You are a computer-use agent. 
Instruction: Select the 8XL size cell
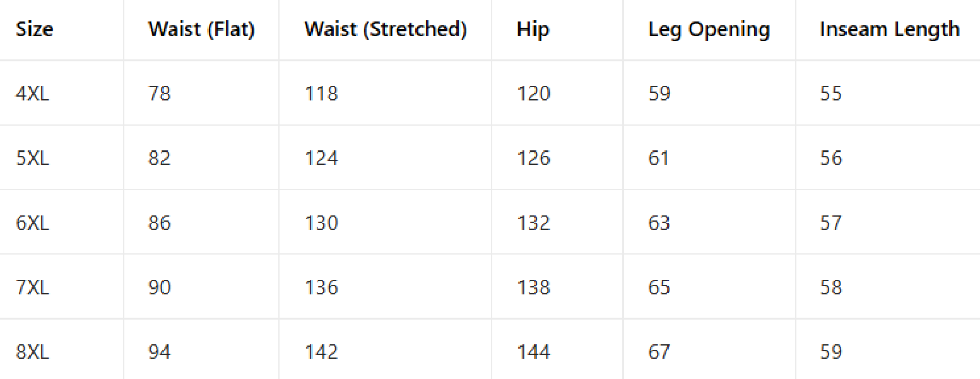[33, 352]
